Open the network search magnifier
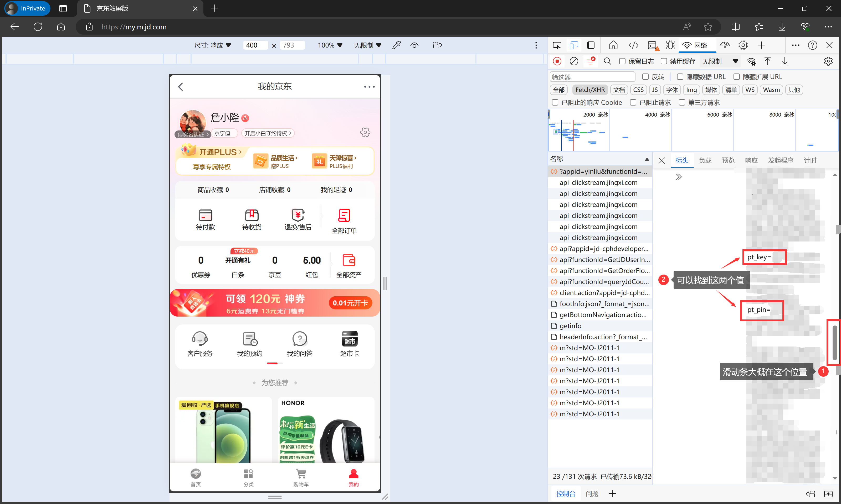This screenshot has height=504, width=841. point(607,61)
